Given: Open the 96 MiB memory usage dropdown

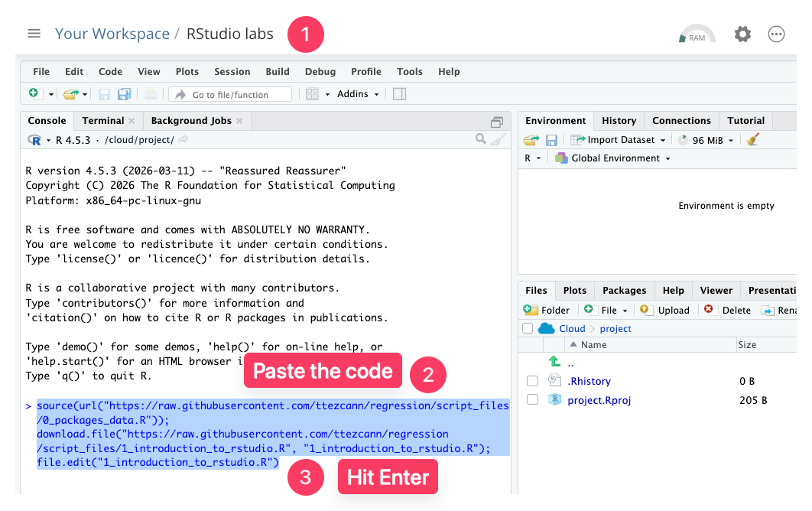Looking at the screenshot, I should (x=706, y=140).
